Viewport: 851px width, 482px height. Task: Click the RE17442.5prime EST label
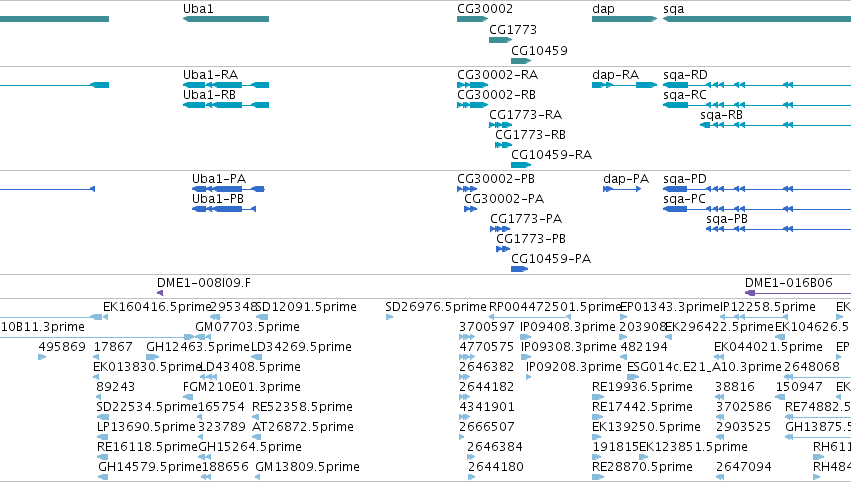point(643,407)
